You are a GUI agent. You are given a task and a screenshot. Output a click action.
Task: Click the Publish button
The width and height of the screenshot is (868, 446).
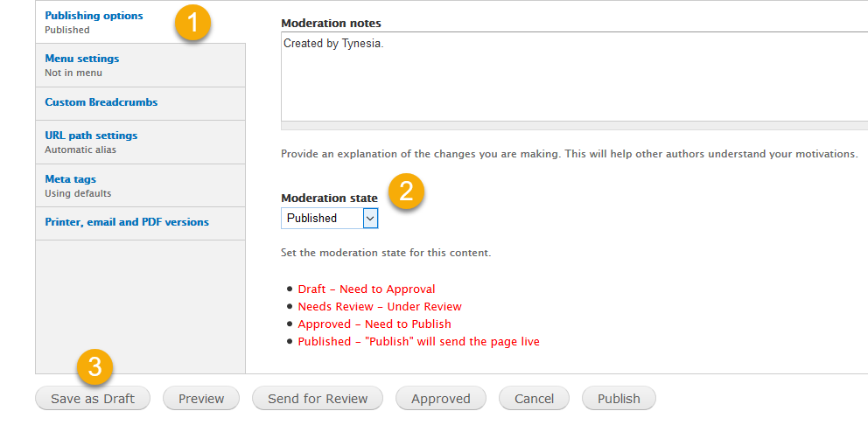(x=619, y=399)
